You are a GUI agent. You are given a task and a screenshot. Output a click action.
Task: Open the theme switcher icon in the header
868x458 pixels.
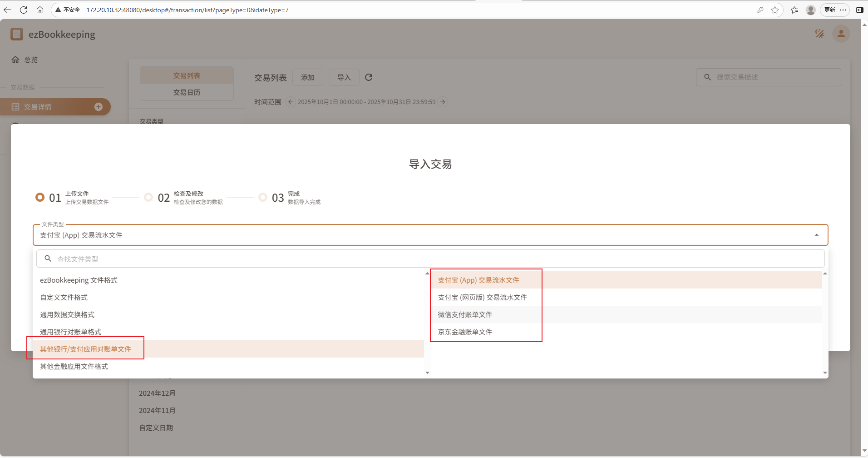coord(820,34)
